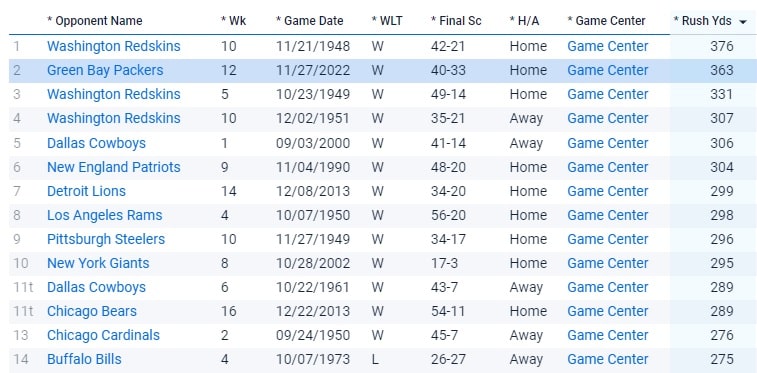
Task: Select the New York Giants link
Action: click(98, 263)
